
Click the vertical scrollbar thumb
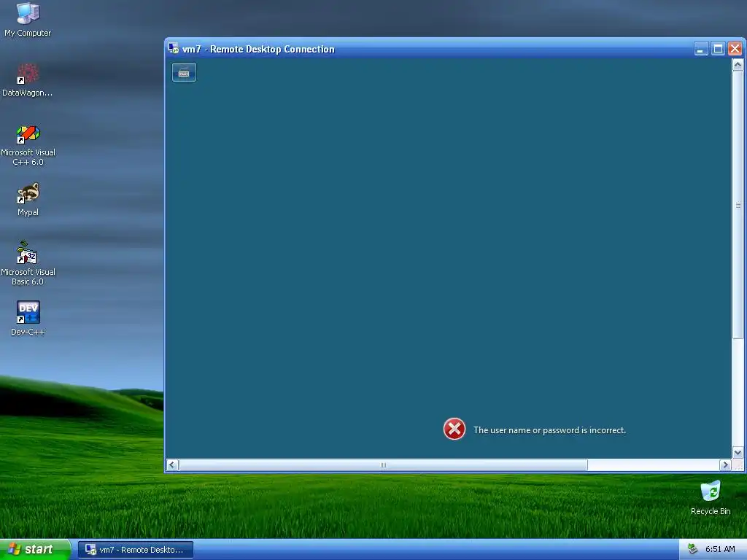[738, 205]
